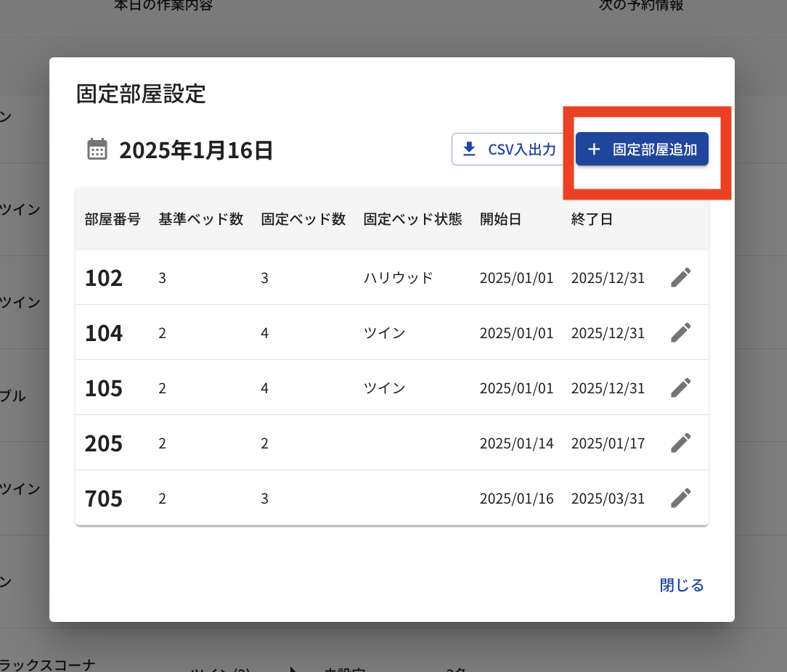Click 閉じる to close the dialog
Screen dimensions: 787x672
[x=682, y=585]
